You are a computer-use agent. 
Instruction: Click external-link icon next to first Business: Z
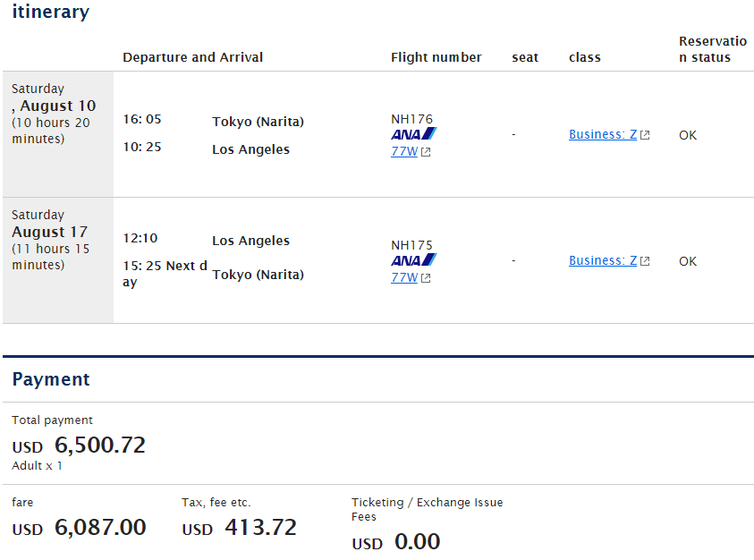[645, 135]
